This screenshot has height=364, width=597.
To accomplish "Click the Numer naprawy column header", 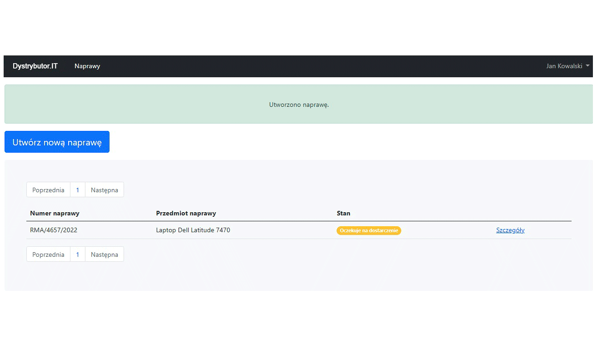I will pos(55,213).
